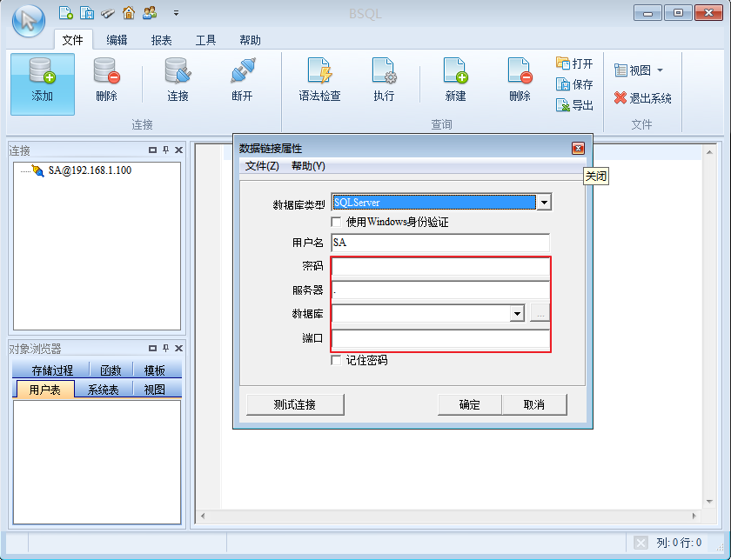Screen dimensions: 731x560
Task: Select the 系统表 tab
Action: point(104,390)
